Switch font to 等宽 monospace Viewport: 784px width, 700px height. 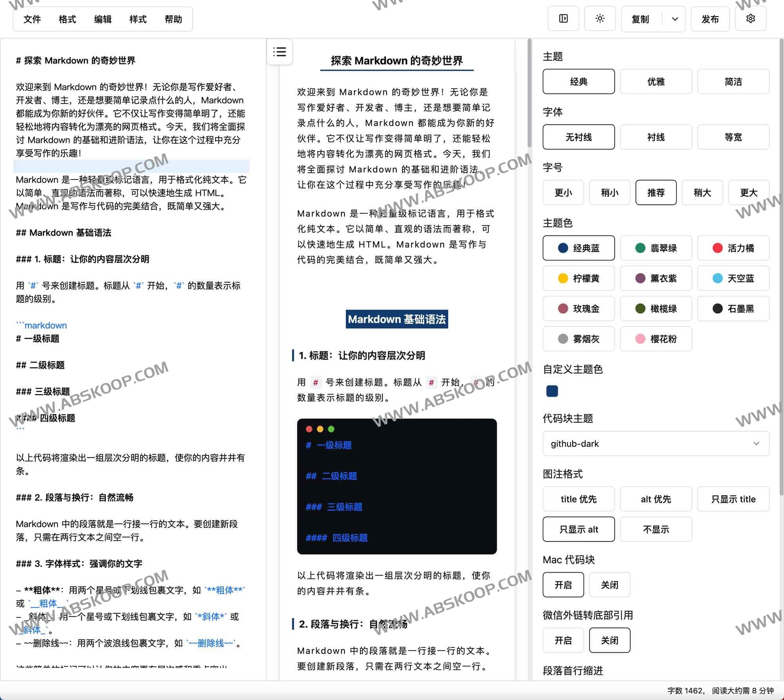coord(733,137)
